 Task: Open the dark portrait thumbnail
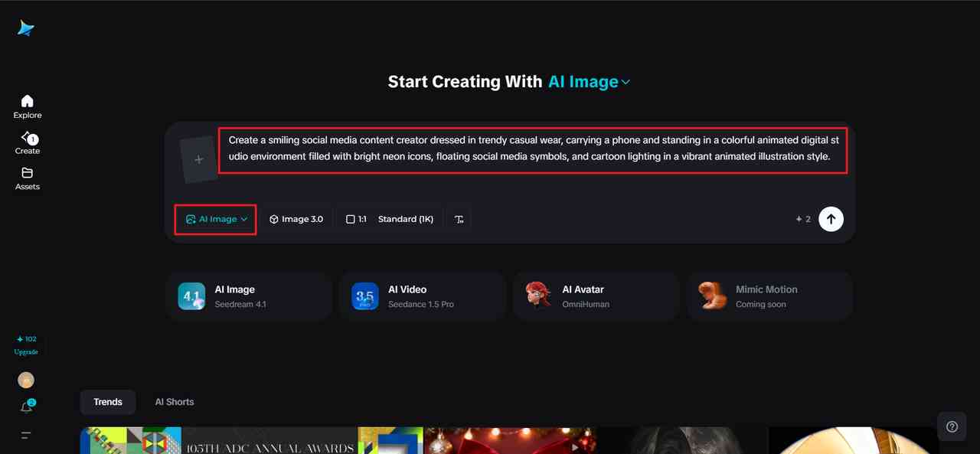click(681, 440)
